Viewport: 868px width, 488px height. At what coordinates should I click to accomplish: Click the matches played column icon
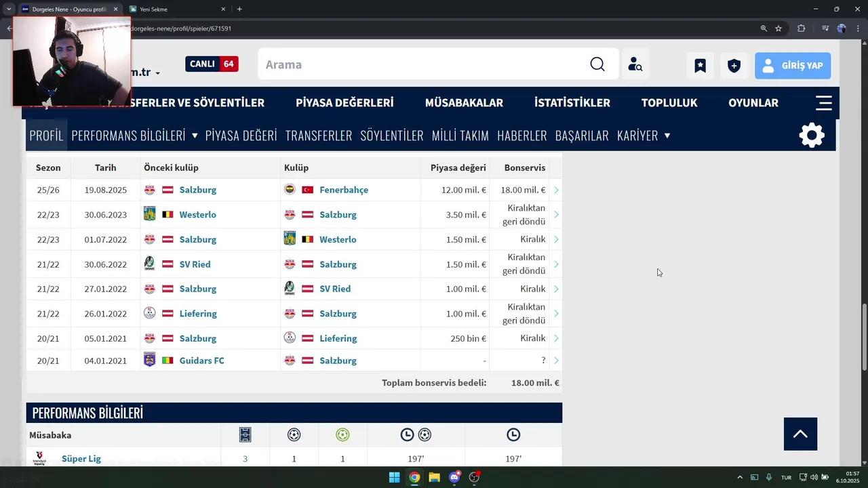click(x=245, y=434)
